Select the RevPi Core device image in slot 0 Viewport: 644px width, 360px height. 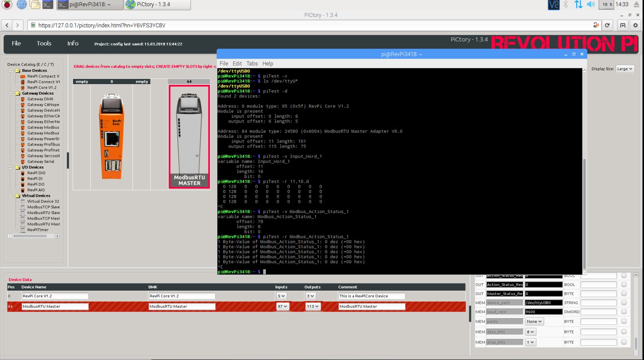pyautogui.click(x=112, y=136)
